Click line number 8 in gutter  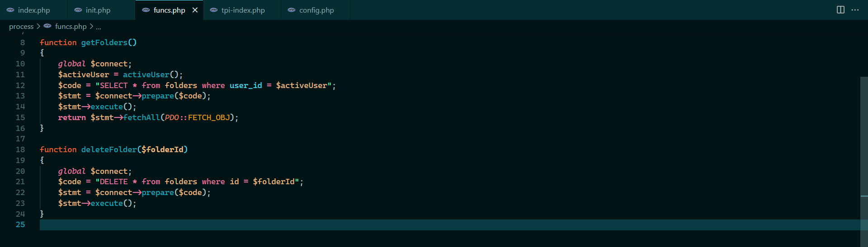pos(23,42)
